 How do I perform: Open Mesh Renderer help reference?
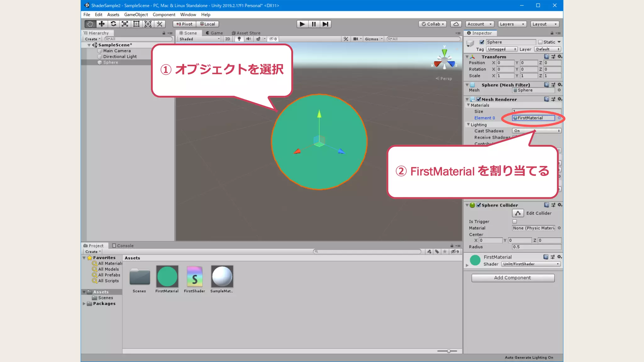point(547,99)
